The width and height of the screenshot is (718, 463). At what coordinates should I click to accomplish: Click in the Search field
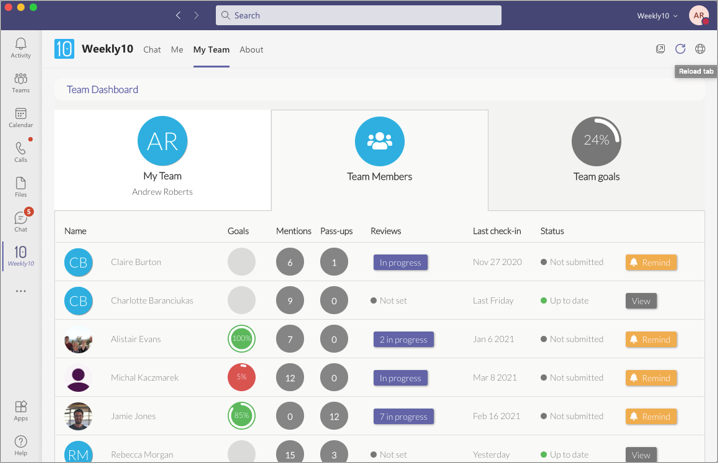tap(359, 15)
